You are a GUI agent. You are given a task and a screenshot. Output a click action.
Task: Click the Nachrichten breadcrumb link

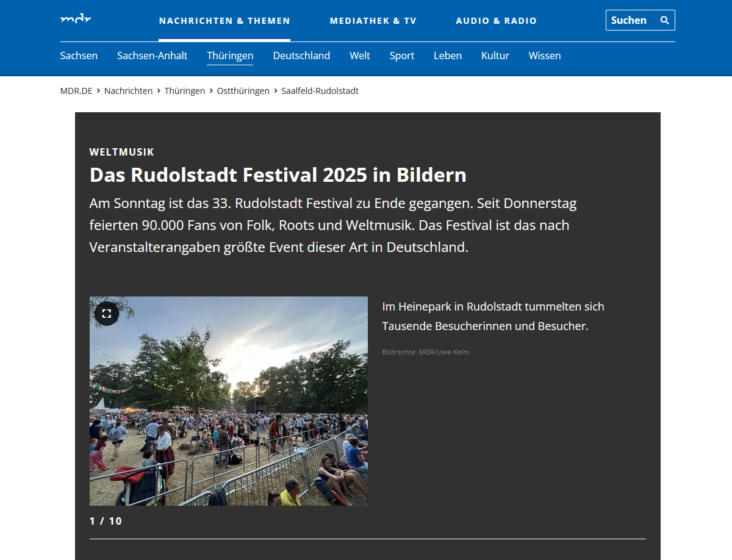tap(128, 91)
